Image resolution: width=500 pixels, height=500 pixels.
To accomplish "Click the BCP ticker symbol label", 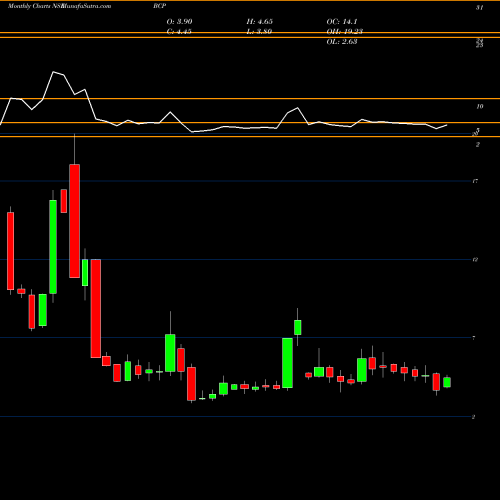I will (x=160, y=6).
